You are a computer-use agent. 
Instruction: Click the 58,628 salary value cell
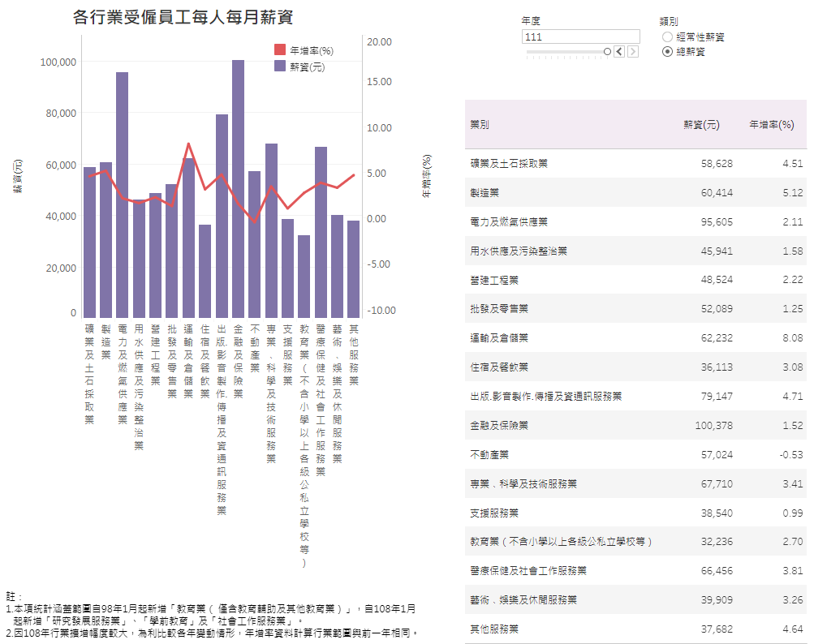pos(717,164)
